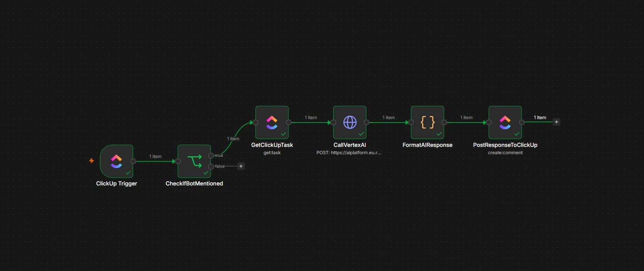The height and width of the screenshot is (271, 644).
Task: Click the true output connector of CheckIfBotMentioned
Action: click(x=211, y=156)
